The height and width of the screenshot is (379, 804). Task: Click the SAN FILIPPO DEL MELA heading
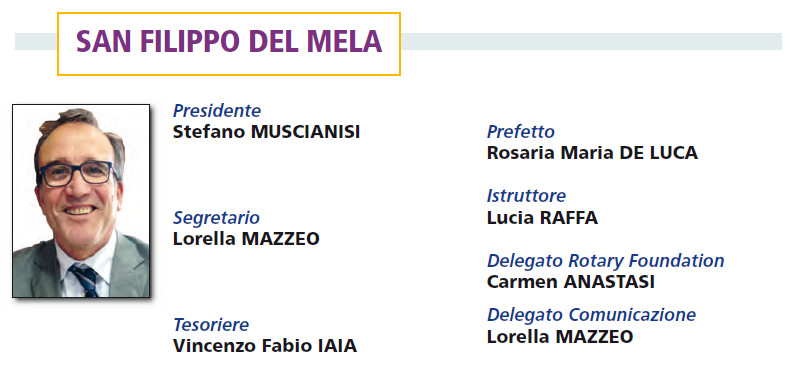(x=229, y=42)
